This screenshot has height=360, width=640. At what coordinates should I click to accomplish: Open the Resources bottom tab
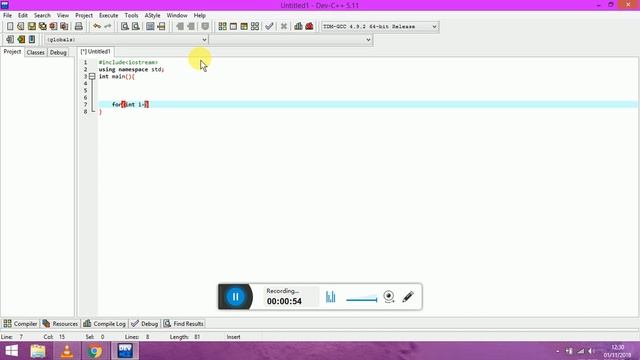[60, 324]
